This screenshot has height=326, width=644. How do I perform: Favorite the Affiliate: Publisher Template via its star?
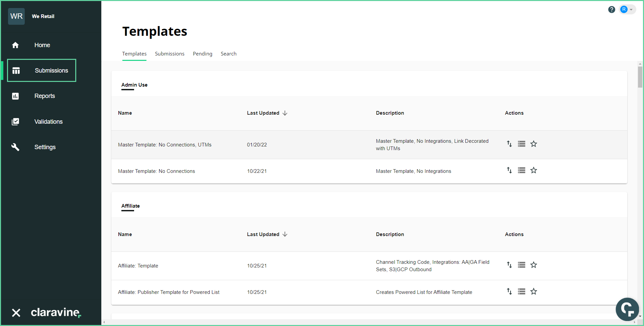pos(534,291)
